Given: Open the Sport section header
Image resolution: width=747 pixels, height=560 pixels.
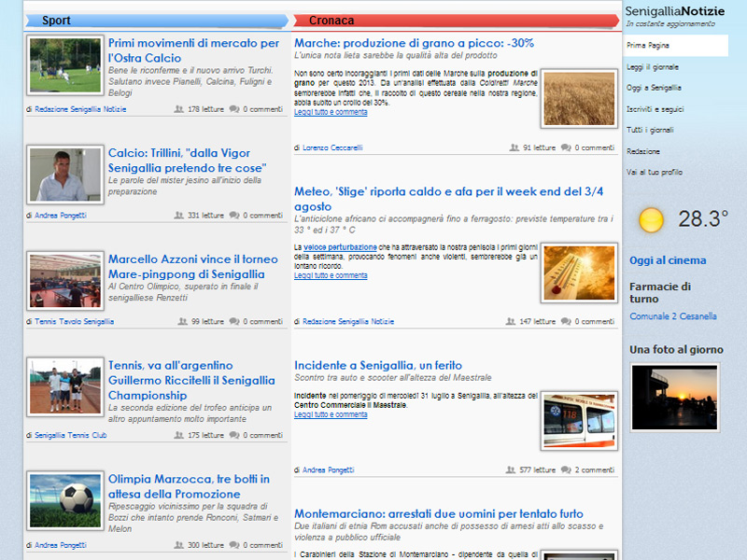Looking at the screenshot, I should [x=56, y=21].
